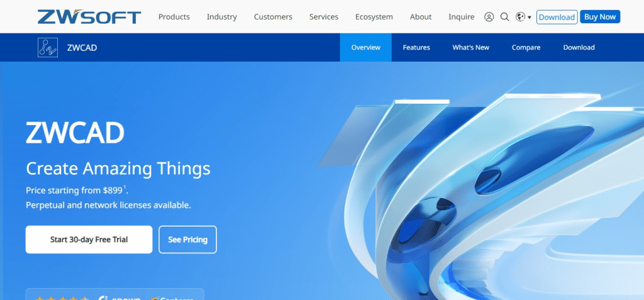Image resolution: width=644 pixels, height=300 pixels.
Task: Open the Products menu
Action: click(x=174, y=17)
